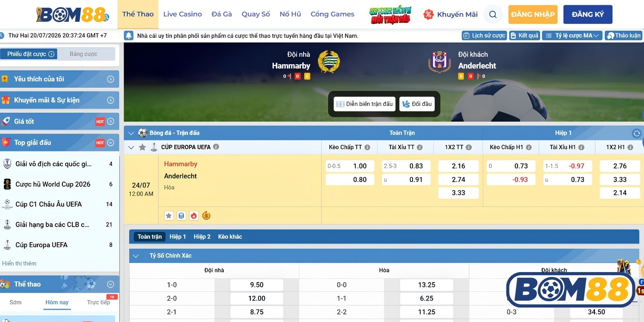Image resolution: width=644 pixels, height=322 pixels.
Task: Pick Hammarby 1X2 TT odds 2.16
Action: (x=458, y=166)
